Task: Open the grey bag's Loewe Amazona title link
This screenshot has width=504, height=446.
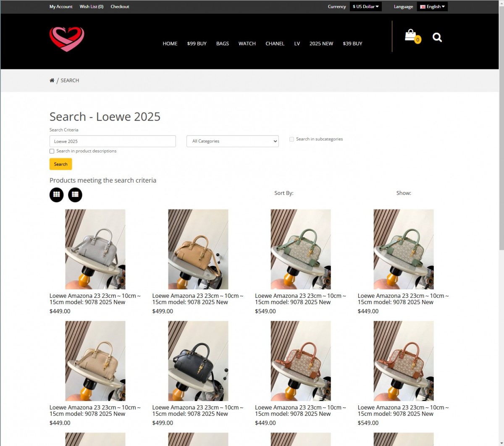Action: pyautogui.click(x=95, y=299)
